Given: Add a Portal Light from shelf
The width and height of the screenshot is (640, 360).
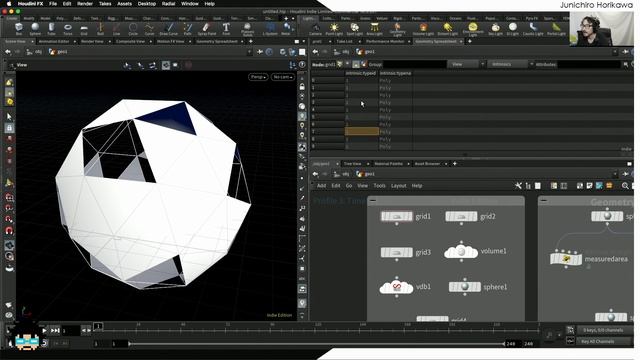Looking at the screenshot, I should 556,28.
